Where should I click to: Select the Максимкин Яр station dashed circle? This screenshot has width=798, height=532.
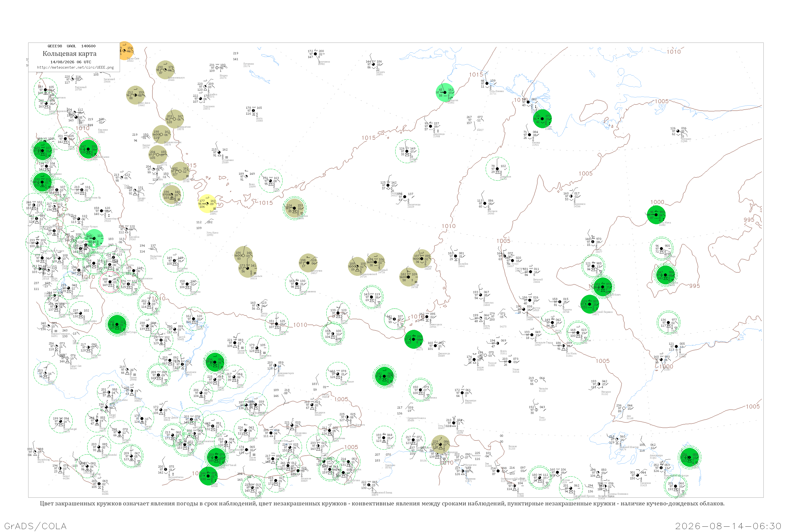(x=82, y=190)
